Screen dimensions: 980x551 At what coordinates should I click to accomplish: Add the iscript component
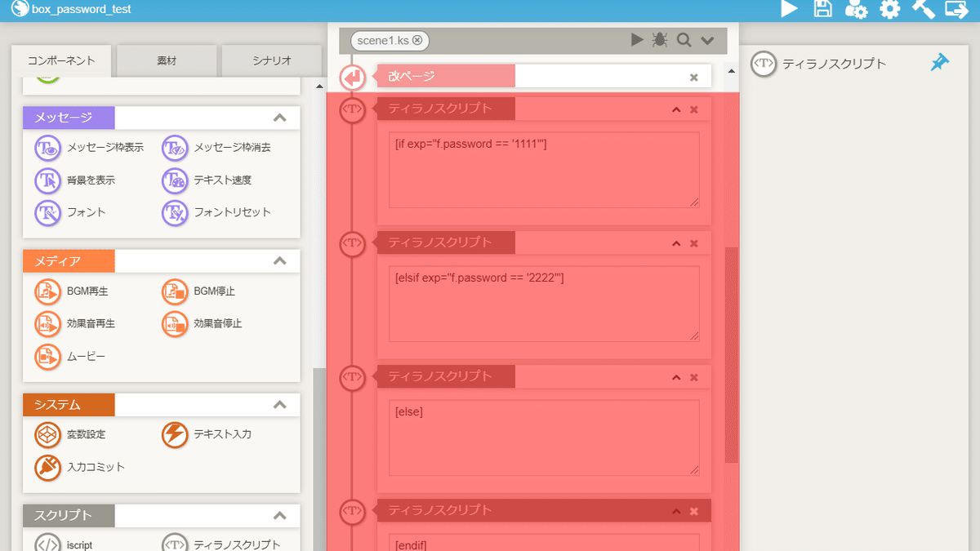pos(64,544)
